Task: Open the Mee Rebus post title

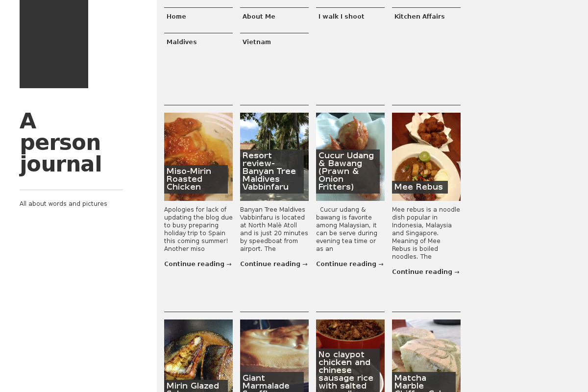Action: [x=418, y=187]
